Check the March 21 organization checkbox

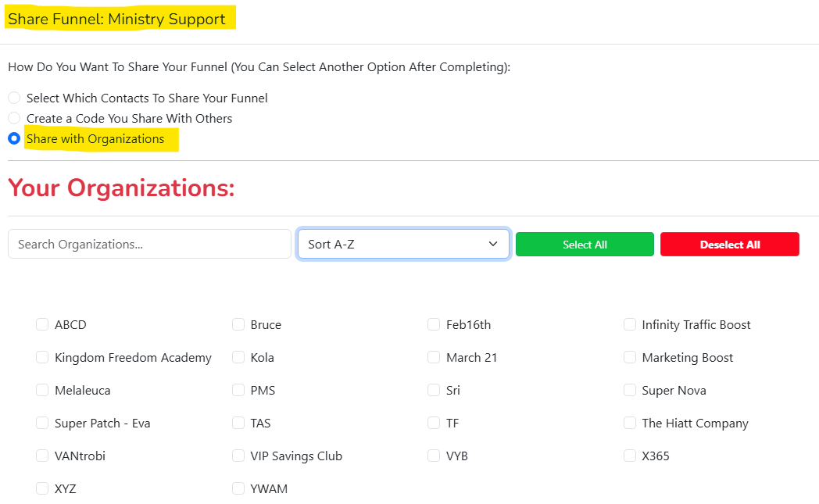coord(434,357)
